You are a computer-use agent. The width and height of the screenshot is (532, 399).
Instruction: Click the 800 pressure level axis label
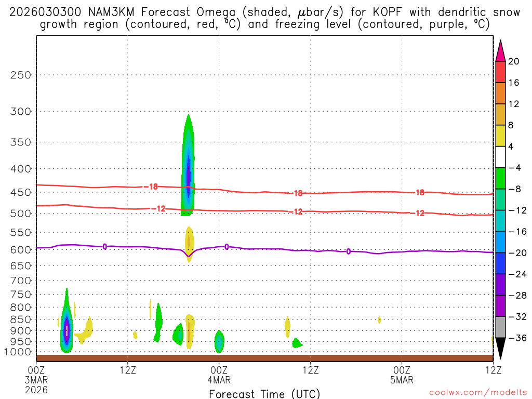[21, 308]
